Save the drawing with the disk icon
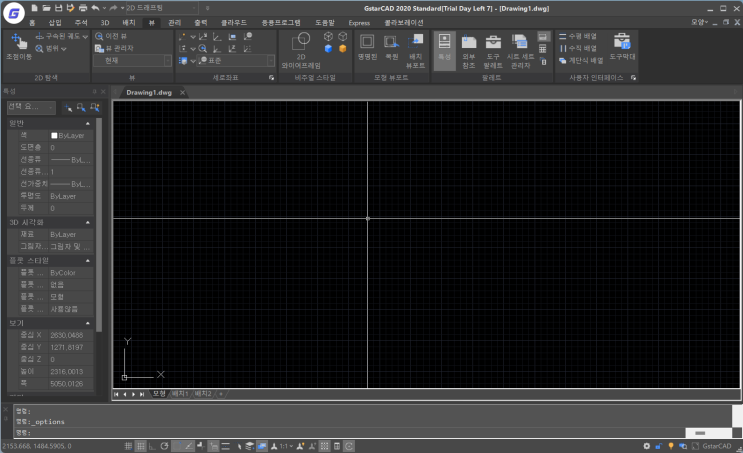Screen dimensions: 743x453 click(58, 8)
